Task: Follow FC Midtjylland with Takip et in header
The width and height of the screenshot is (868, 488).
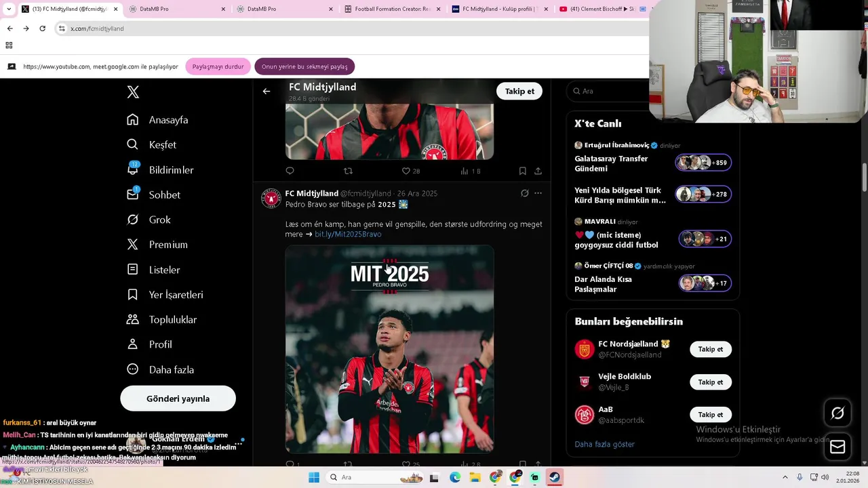Action: click(519, 91)
